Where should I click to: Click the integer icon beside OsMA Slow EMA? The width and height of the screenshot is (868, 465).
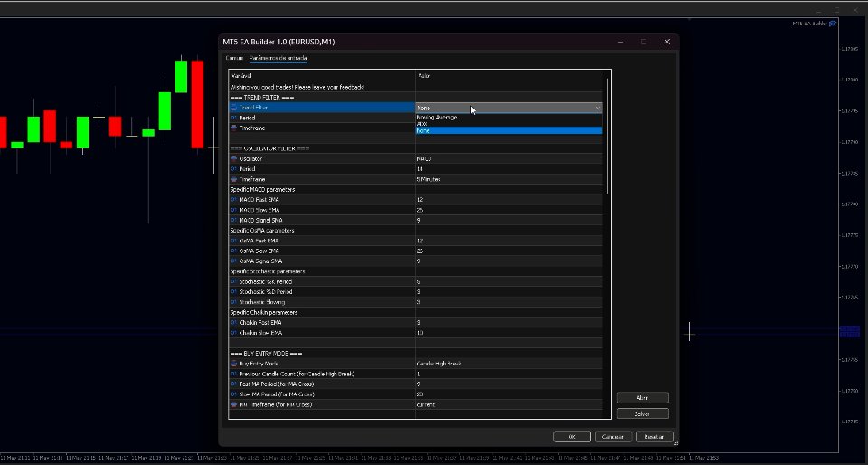233,251
